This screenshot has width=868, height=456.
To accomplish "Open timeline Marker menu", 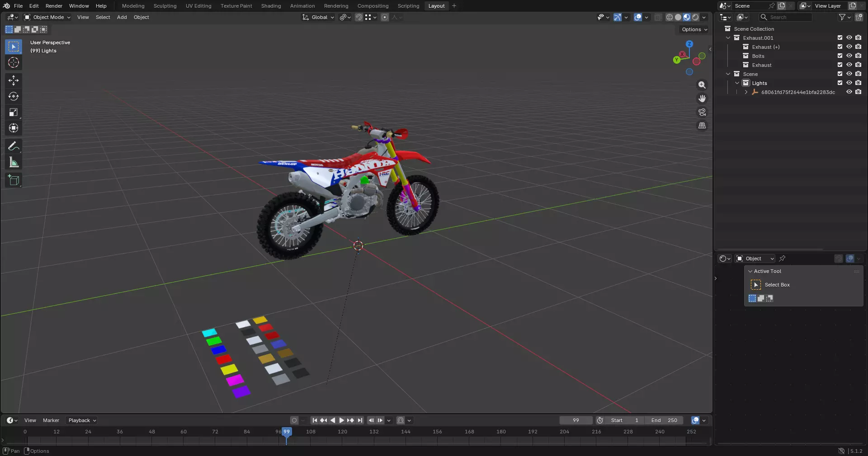I will 51,420.
